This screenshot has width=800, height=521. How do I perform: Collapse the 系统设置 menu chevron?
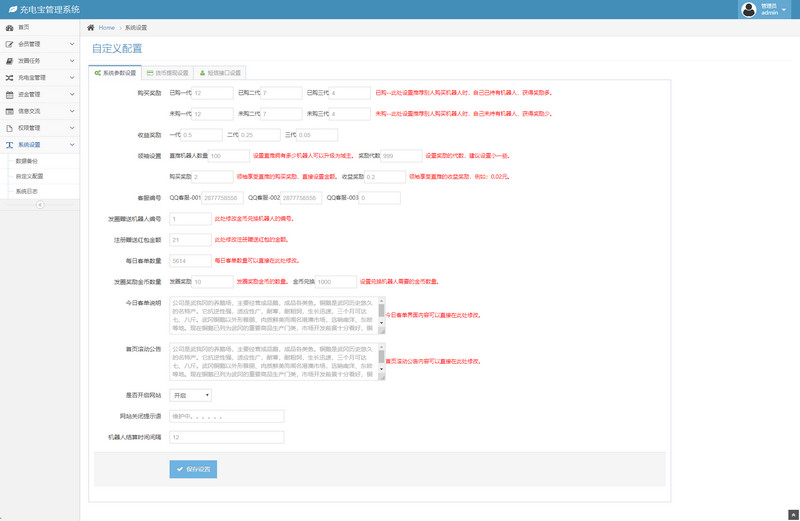tap(72, 145)
